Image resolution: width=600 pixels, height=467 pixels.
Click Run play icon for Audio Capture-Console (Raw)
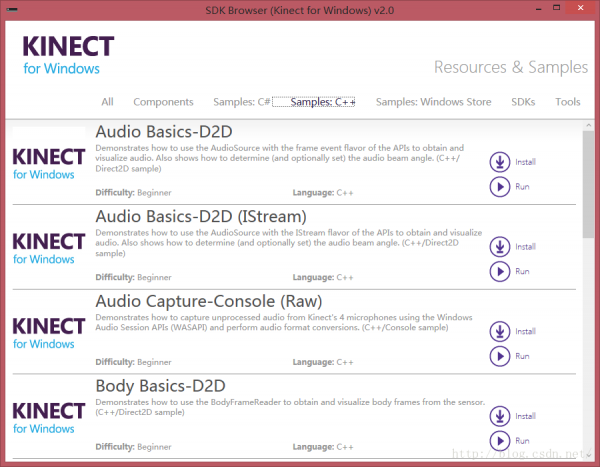click(500, 356)
